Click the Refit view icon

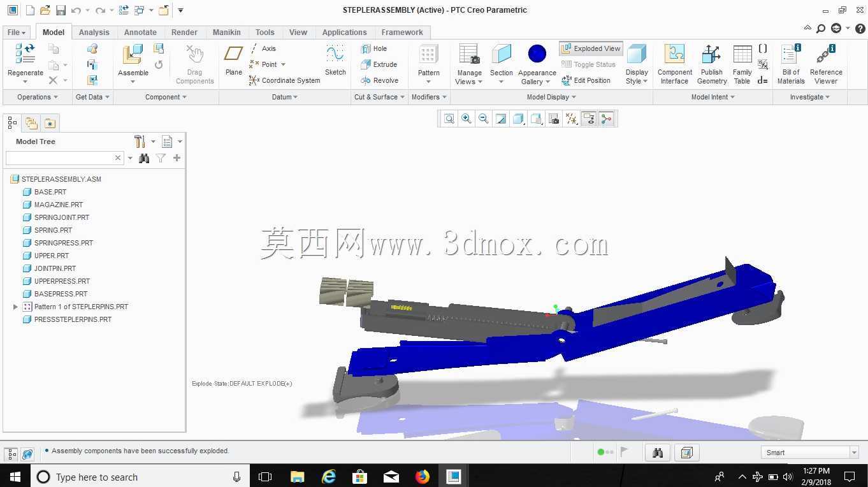pos(449,119)
